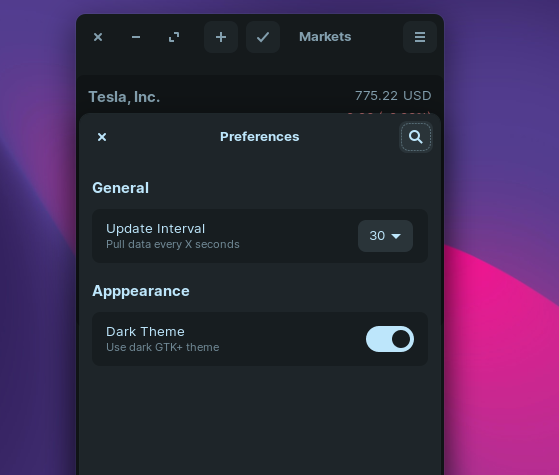Open the Update Interval 30 dropdown
Image resolution: width=559 pixels, height=475 pixels.
point(385,236)
